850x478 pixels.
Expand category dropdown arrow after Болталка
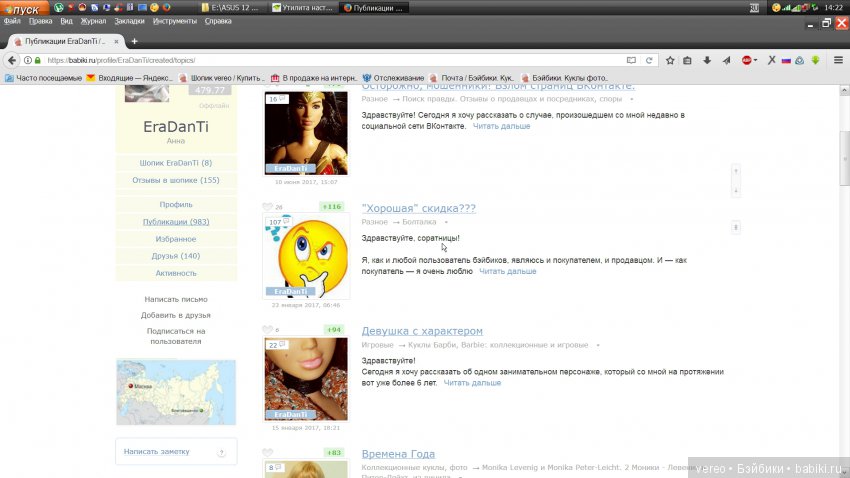pos(446,222)
